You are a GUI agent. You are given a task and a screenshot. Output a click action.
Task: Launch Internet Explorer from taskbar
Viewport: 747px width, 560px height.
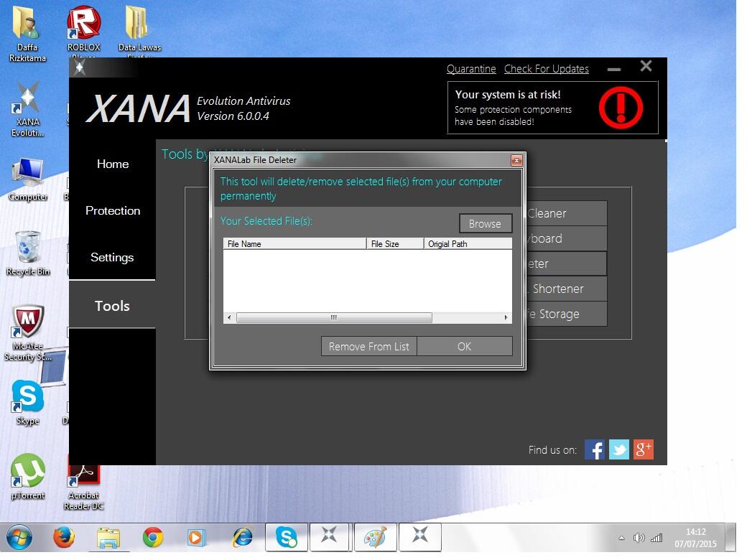pos(242,538)
